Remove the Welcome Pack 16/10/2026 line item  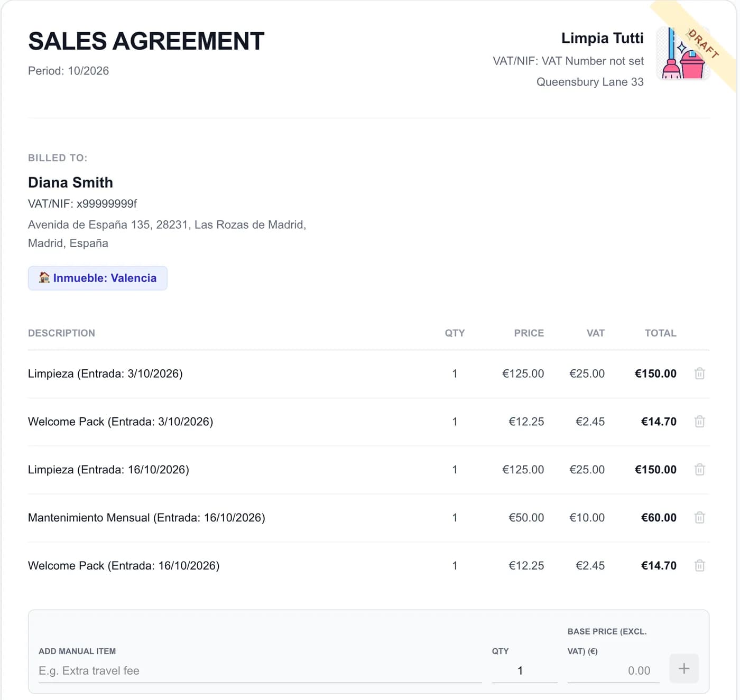(699, 566)
